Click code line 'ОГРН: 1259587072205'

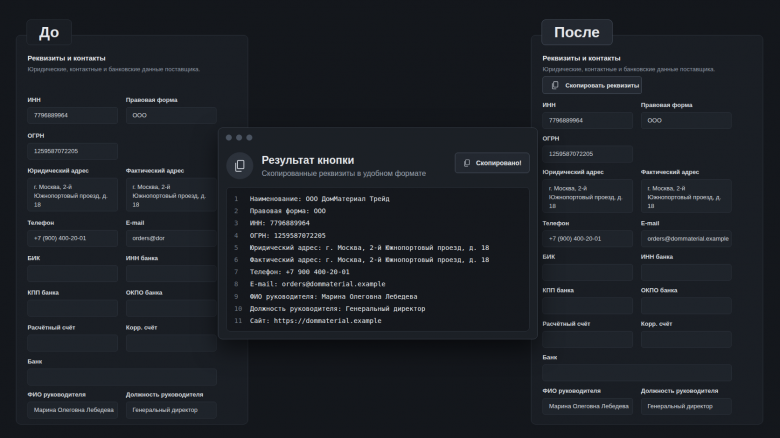click(288, 235)
